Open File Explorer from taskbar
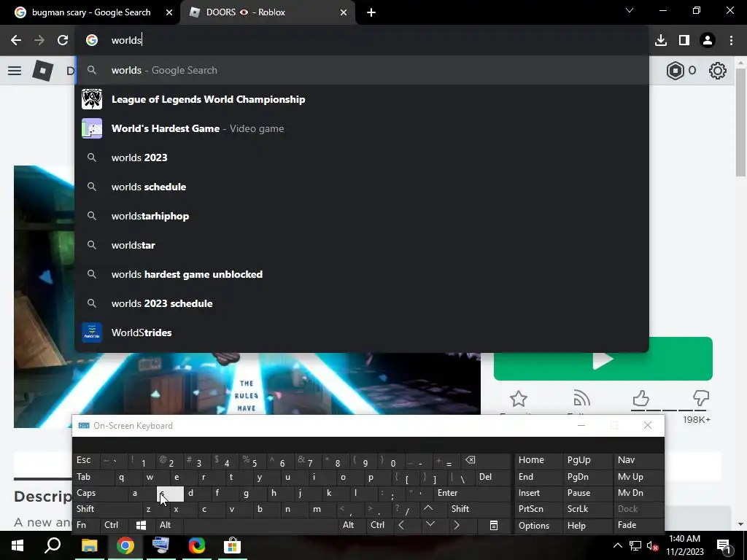The height and width of the screenshot is (560, 747). (x=89, y=545)
